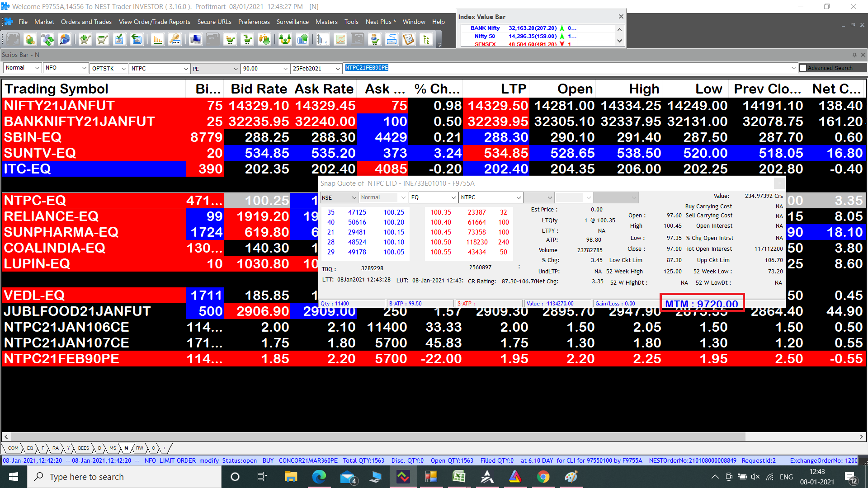Open the EQ series dropdown in Snap Quote
This screenshot has height=488, width=868.
point(433,197)
